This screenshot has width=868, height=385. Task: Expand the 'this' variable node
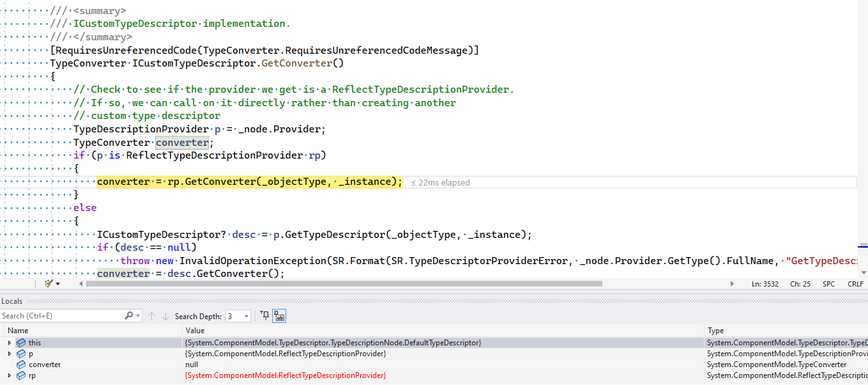click(10, 343)
